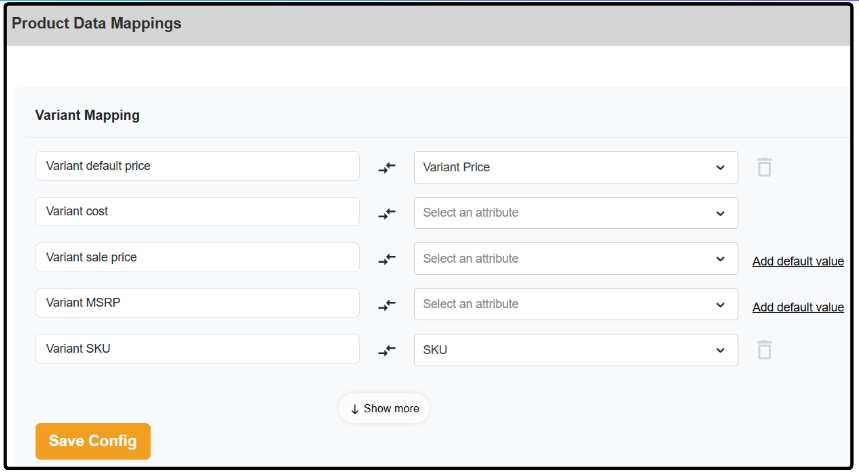Click the Variant sale price field
Image resolution: width=859 pixels, height=476 pixels.
(x=197, y=257)
